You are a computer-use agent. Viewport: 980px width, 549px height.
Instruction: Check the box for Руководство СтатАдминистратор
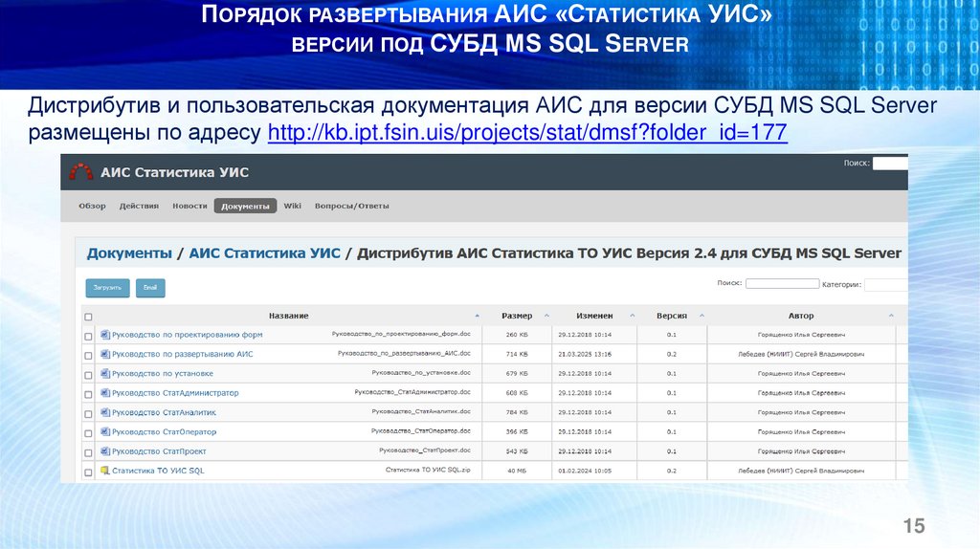pos(88,394)
